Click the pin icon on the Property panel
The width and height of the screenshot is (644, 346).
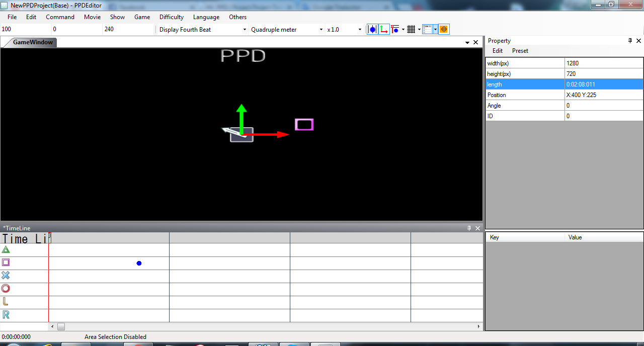630,41
